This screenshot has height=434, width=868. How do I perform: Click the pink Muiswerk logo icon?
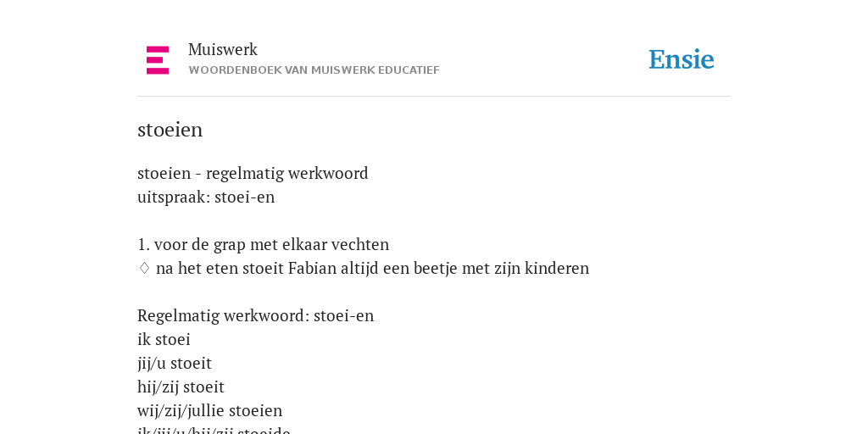[x=158, y=60]
